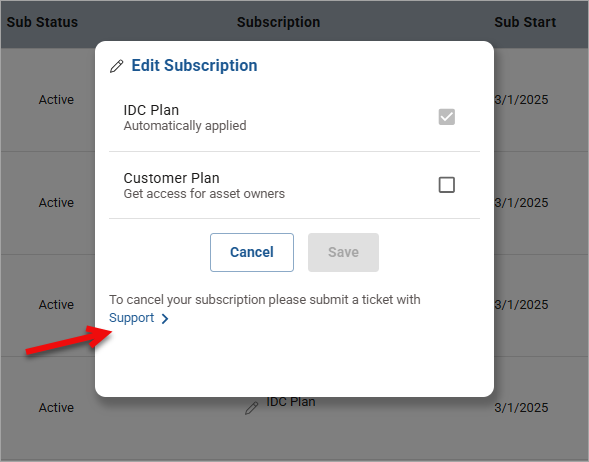Select the first row's Active status
Image resolution: width=589 pixels, height=462 pixels.
click(x=56, y=100)
